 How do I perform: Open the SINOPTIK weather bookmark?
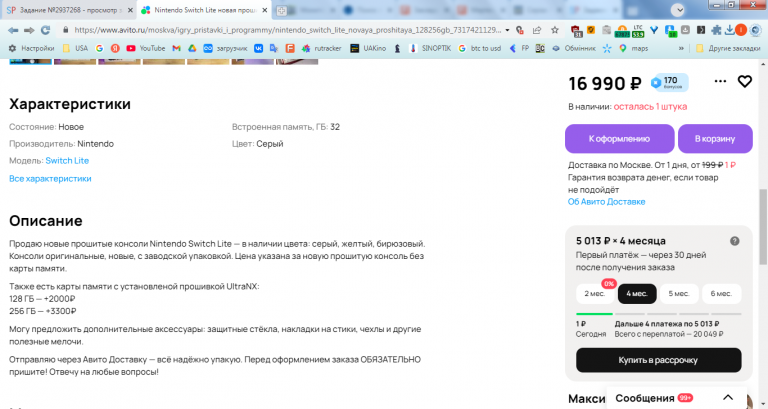[x=430, y=48]
